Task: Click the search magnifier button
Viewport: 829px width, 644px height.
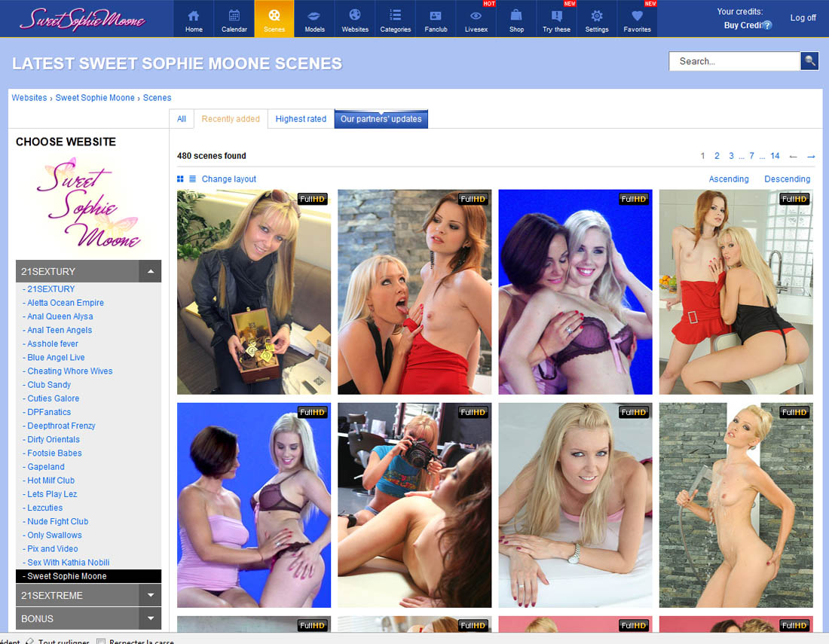Action: 809,61
